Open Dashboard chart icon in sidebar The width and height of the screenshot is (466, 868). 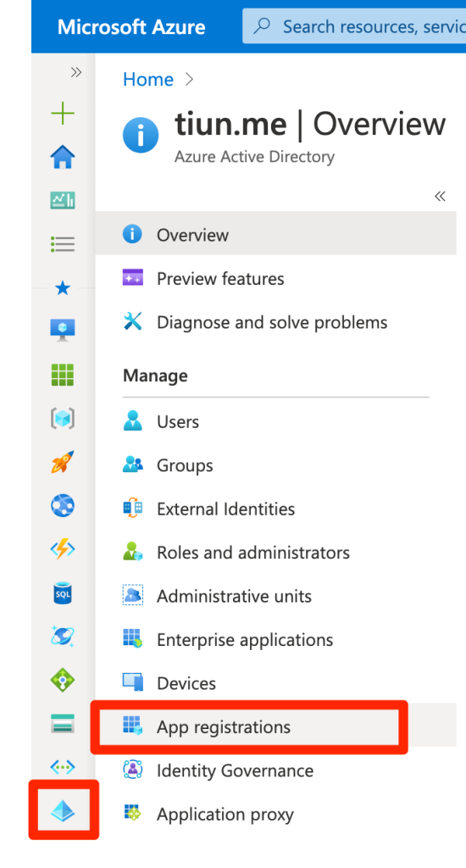63,200
